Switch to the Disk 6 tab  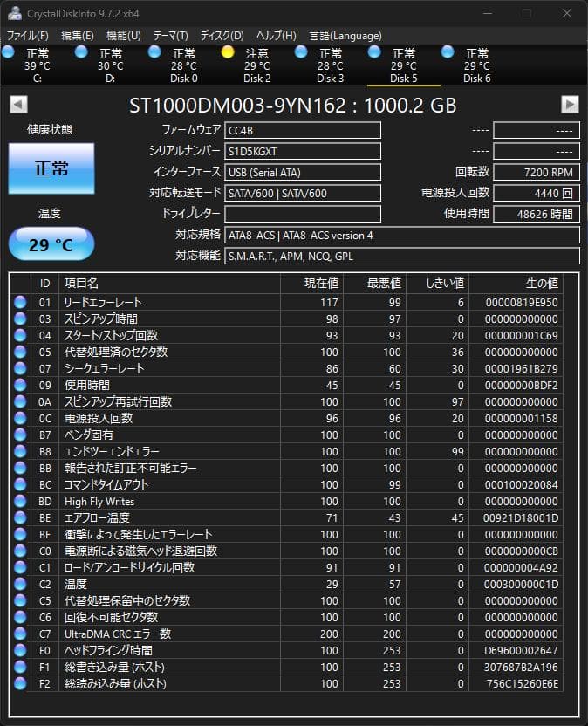pos(476,65)
